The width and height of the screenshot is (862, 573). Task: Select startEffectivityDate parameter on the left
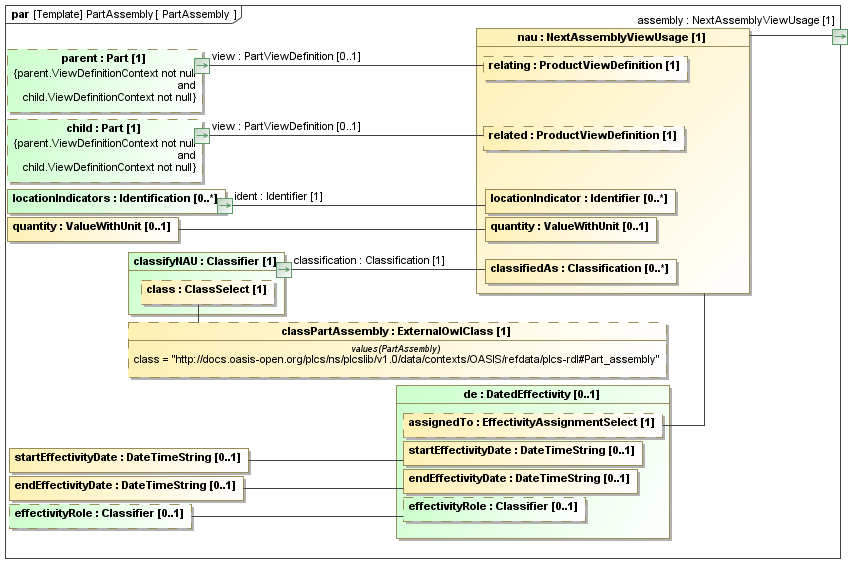pos(127,459)
